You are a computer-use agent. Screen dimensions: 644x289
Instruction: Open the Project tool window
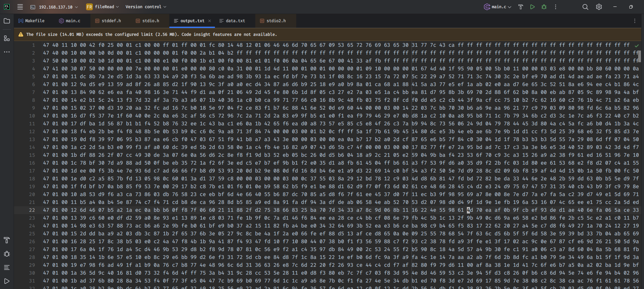coord(7,21)
